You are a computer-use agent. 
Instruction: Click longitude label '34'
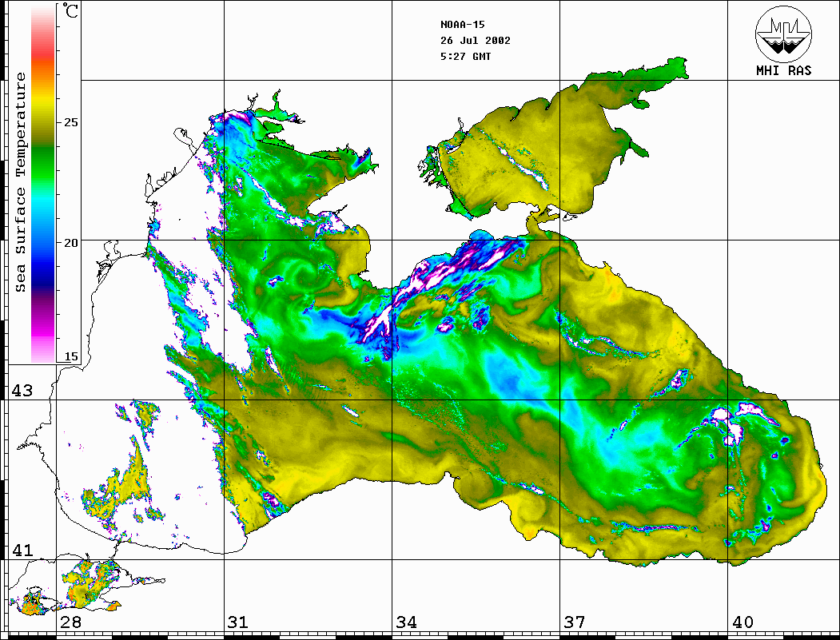point(407,622)
